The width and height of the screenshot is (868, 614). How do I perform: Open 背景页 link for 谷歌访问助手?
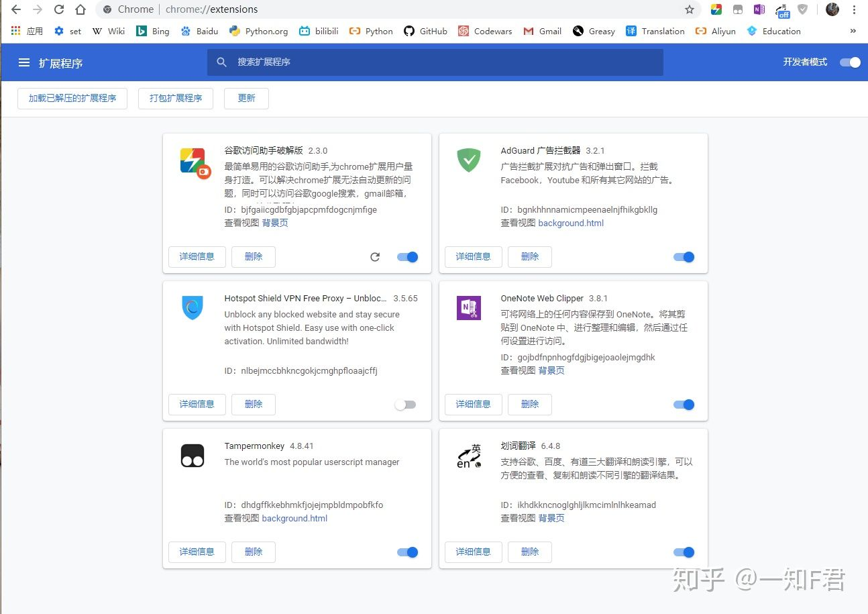[x=275, y=223]
